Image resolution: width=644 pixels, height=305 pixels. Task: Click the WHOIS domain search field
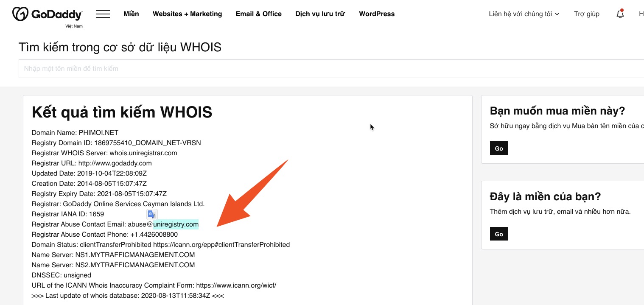pyautogui.click(x=331, y=69)
